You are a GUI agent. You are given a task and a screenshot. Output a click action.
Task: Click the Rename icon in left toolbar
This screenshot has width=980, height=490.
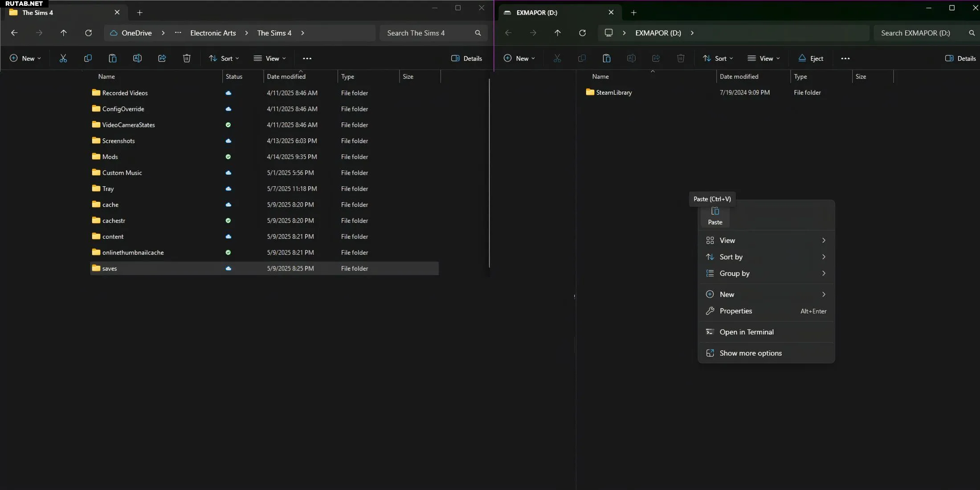pyautogui.click(x=137, y=58)
